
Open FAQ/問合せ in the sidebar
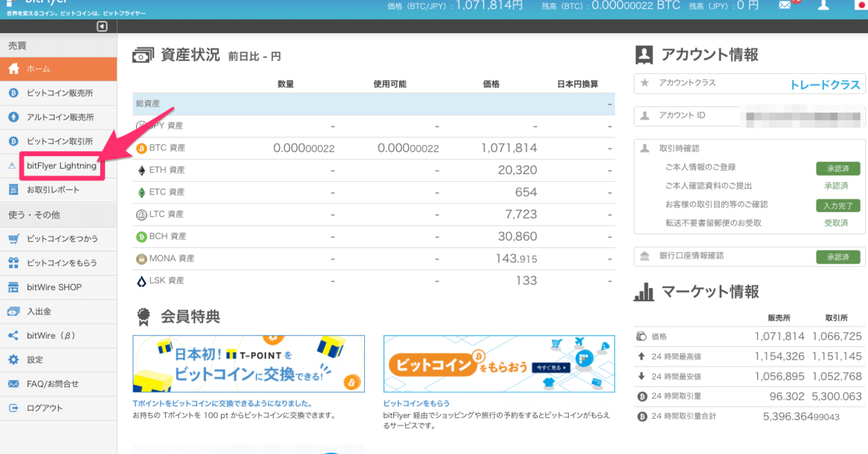point(58,384)
